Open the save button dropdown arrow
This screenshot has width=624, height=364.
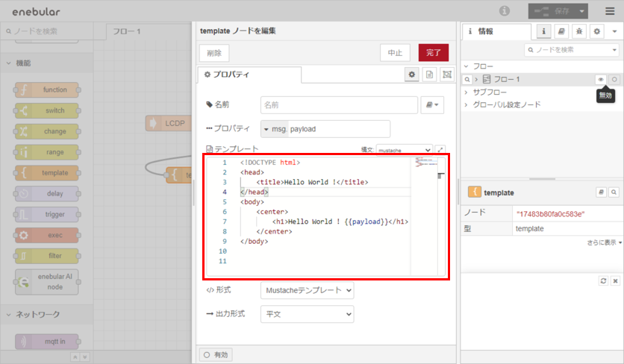(581, 11)
